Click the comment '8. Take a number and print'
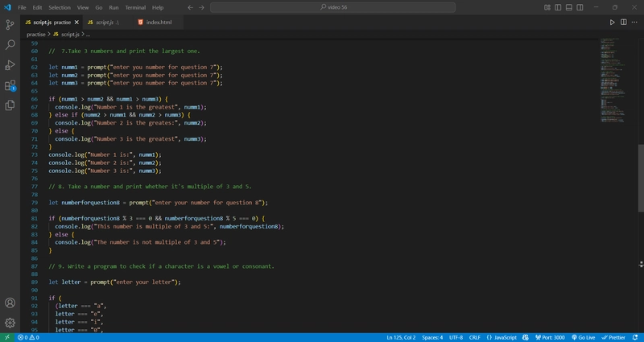The image size is (644, 342). [x=150, y=187]
